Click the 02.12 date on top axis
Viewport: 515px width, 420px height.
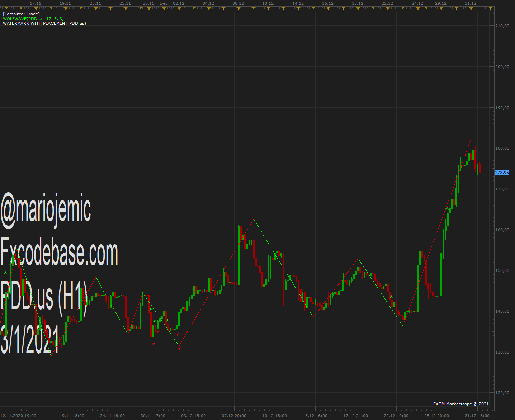click(x=179, y=3)
